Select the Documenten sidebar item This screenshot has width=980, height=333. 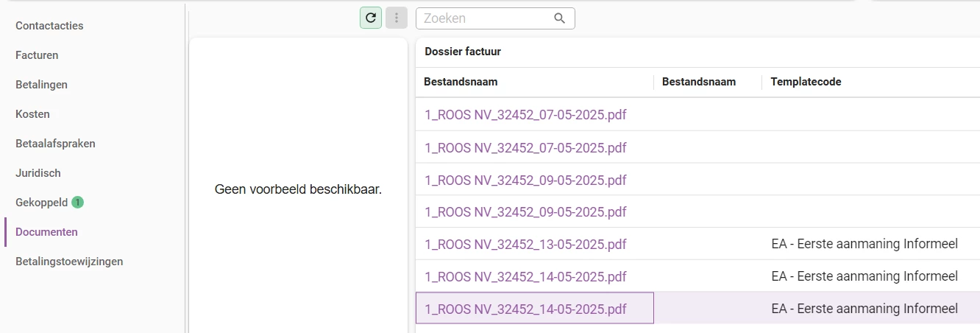click(x=46, y=232)
